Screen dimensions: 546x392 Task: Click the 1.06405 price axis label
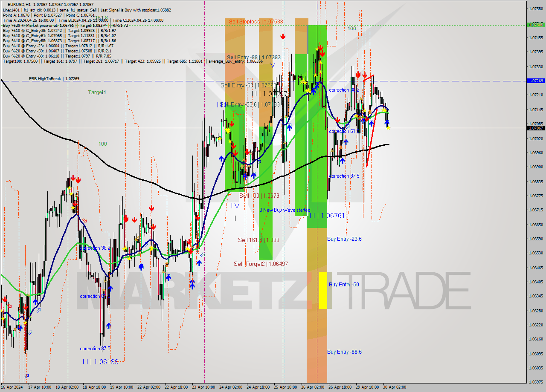coord(536,282)
